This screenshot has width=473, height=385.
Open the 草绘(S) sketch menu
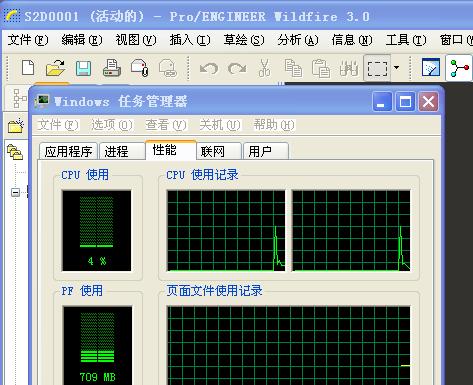point(244,40)
